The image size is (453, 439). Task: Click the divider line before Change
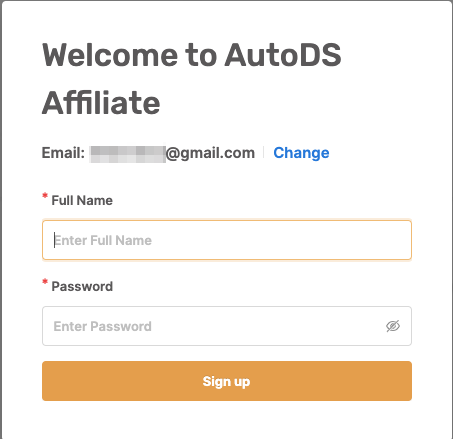[x=264, y=153]
